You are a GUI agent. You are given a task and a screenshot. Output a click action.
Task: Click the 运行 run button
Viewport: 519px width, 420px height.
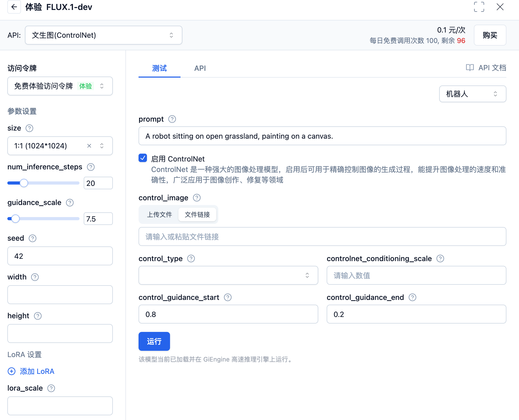154,341
